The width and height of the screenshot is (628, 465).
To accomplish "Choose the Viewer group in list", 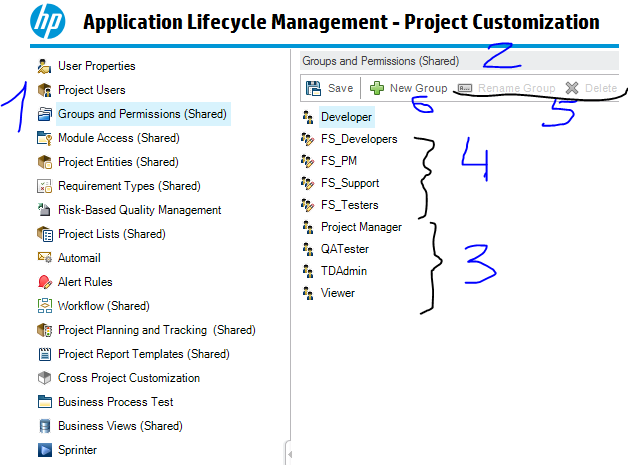I will pyautogui.click(x=338, y=293).
